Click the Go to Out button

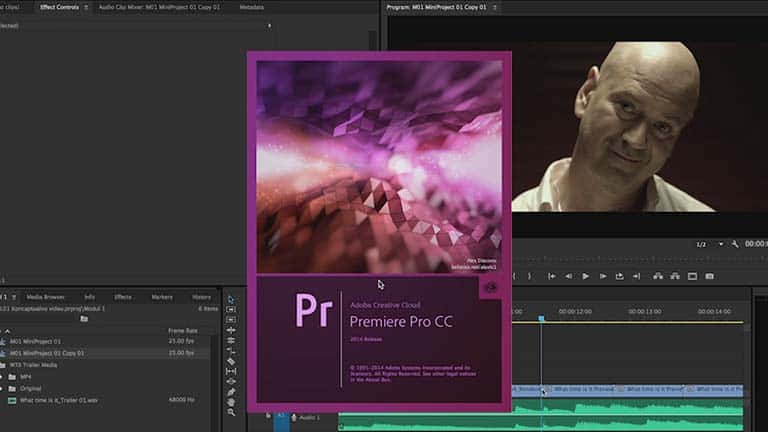point(636,276)
